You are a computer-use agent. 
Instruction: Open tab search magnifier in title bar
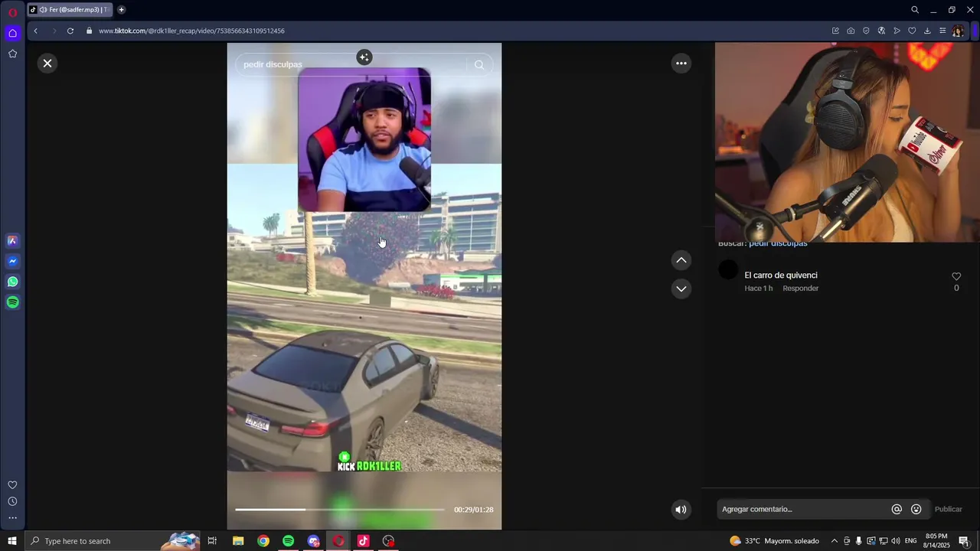pos(915,10)
